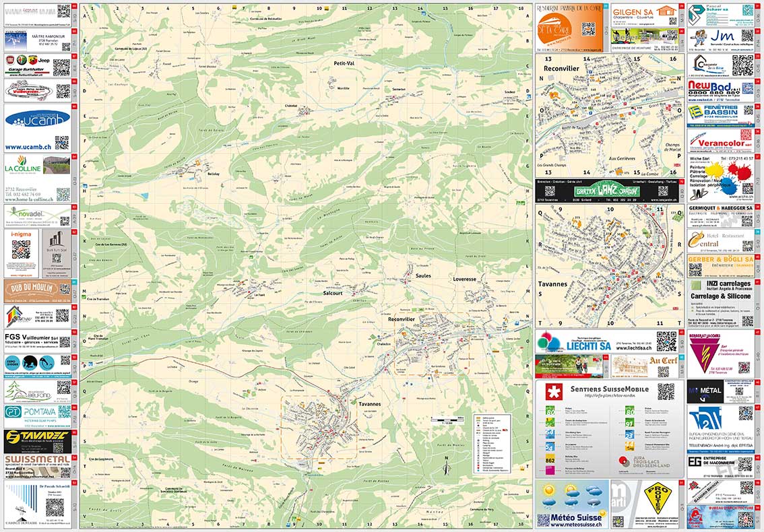The height and width of the screenshot is (532, 764).
Task: Click the novadel ad
Action: pyautogui.click(x=38, y=215)
